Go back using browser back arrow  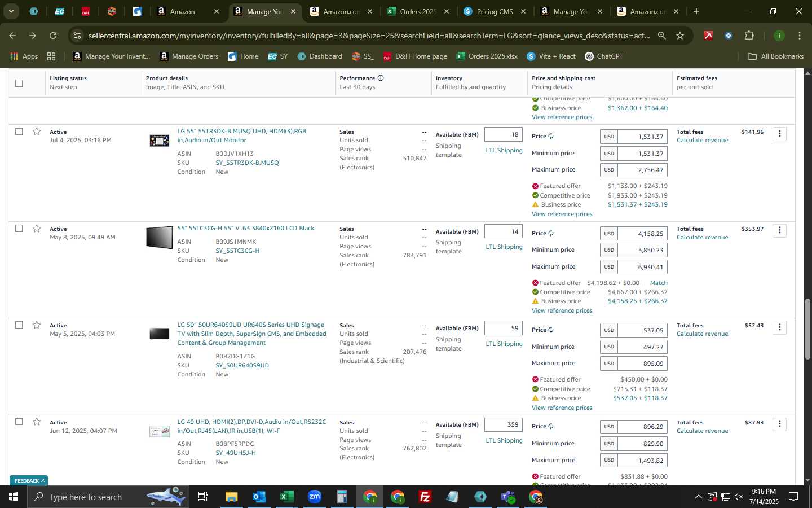coord(12,36)
